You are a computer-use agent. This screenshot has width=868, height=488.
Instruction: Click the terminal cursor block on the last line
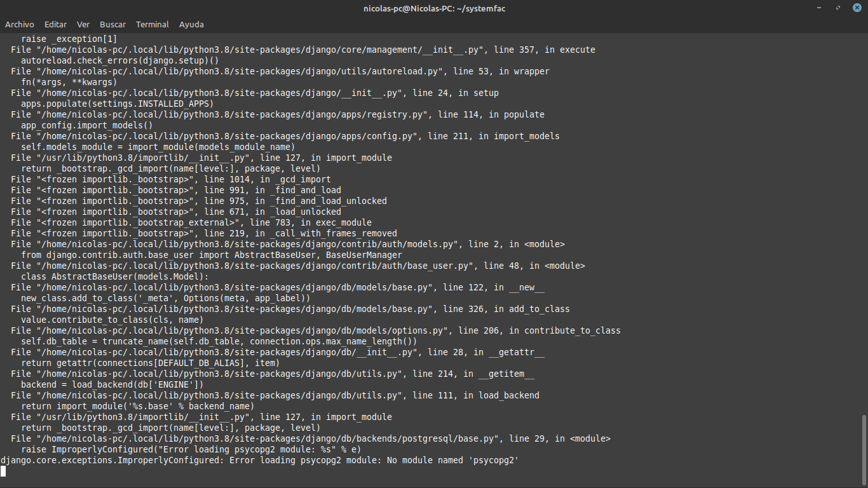pos(3,471)
